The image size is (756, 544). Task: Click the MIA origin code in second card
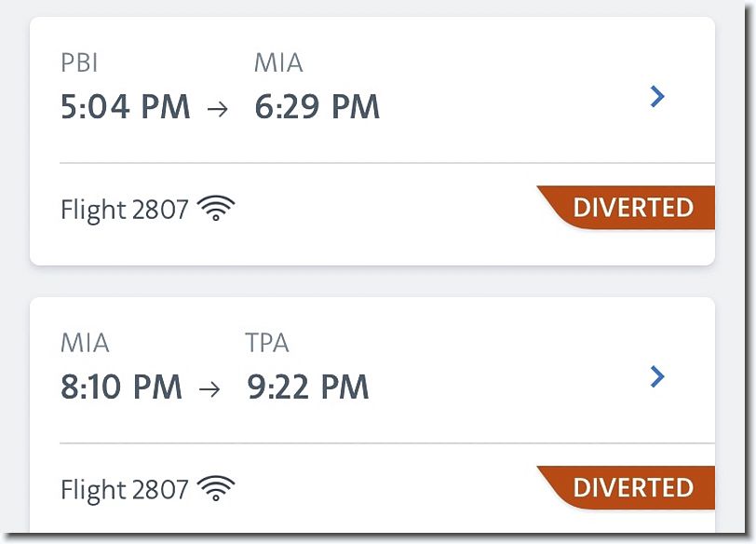[85, 343]
